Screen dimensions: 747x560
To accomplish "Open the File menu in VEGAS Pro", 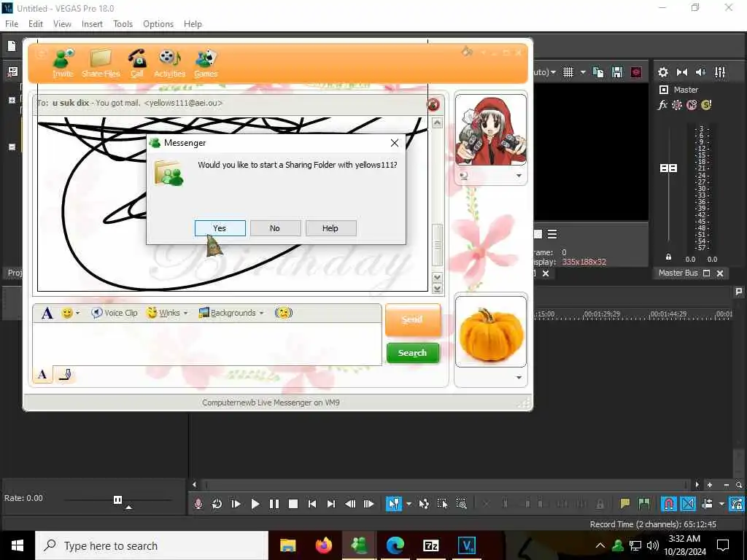I will (12, 24).
